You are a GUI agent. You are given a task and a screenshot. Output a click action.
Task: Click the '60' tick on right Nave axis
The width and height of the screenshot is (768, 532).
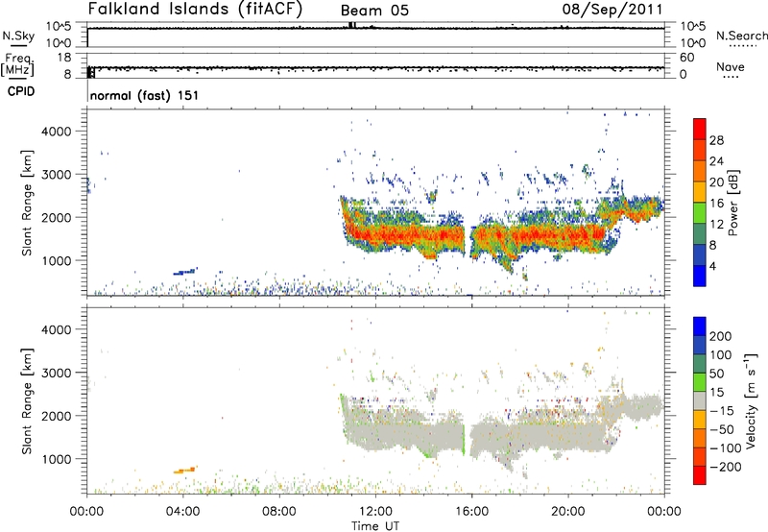[686, 58]
